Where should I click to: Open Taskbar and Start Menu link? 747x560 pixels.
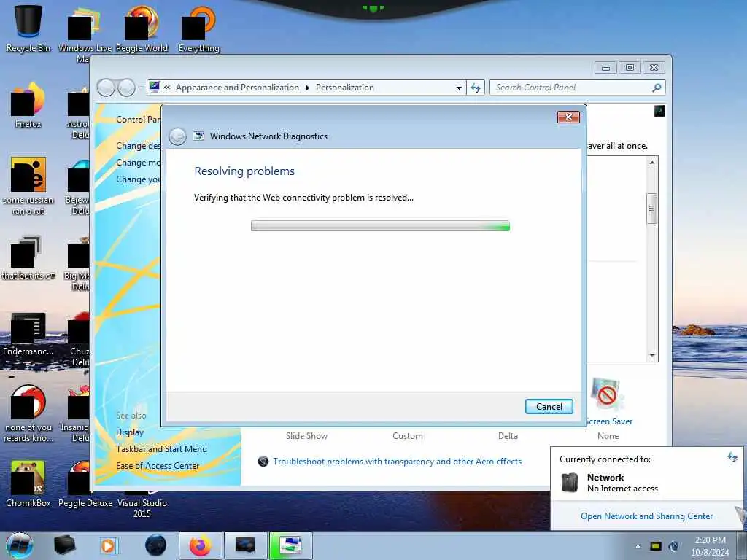(x=161, y=449)
